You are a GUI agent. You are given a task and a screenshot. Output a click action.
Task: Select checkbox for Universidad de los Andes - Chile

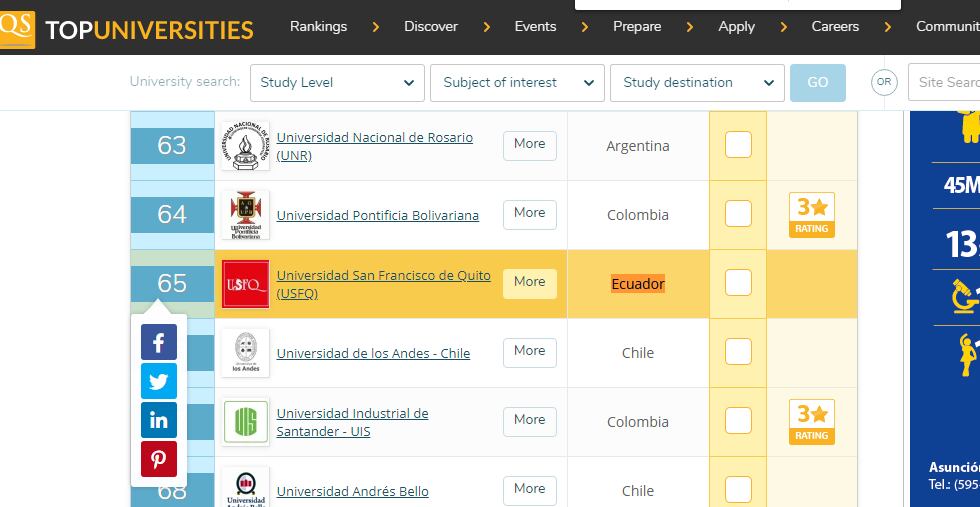point(738,352)
